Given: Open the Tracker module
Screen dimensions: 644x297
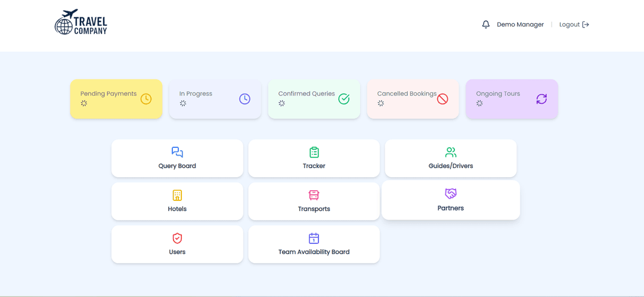Looking at the screenshot, I should (x=314, y=159).
